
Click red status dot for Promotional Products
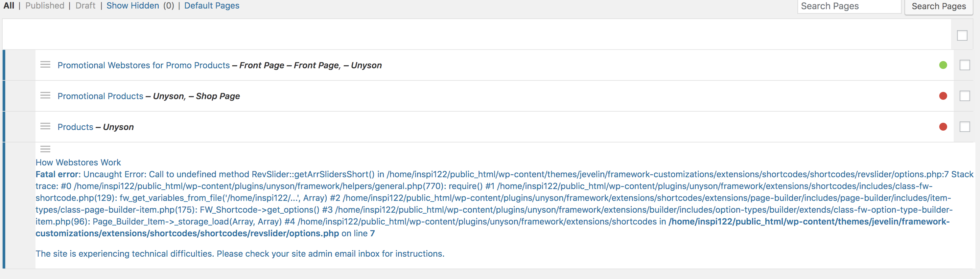[x=943, y=96]
